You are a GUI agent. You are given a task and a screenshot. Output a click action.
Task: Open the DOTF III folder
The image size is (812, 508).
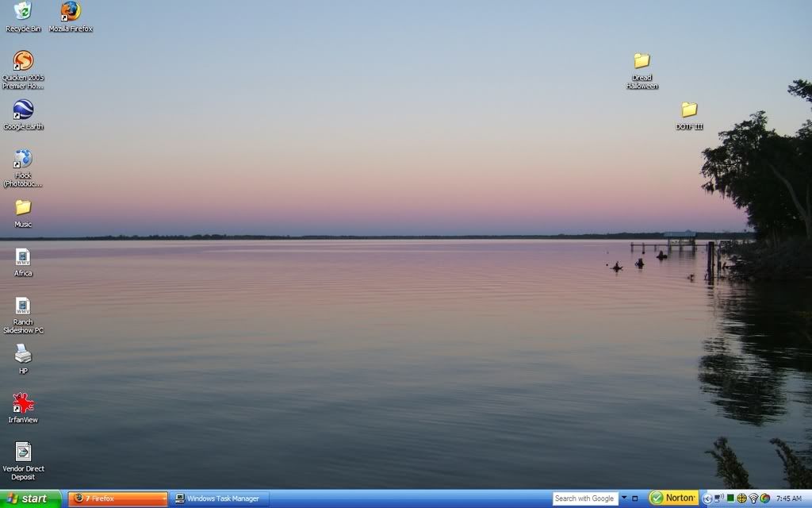pos(688,107)
